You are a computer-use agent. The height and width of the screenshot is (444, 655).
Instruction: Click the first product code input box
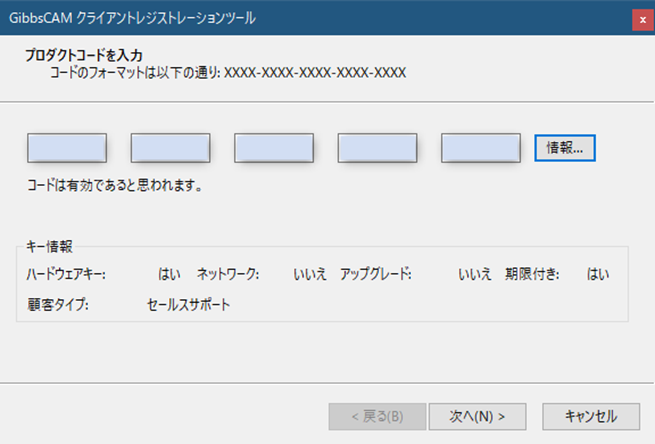pos(66,147)
